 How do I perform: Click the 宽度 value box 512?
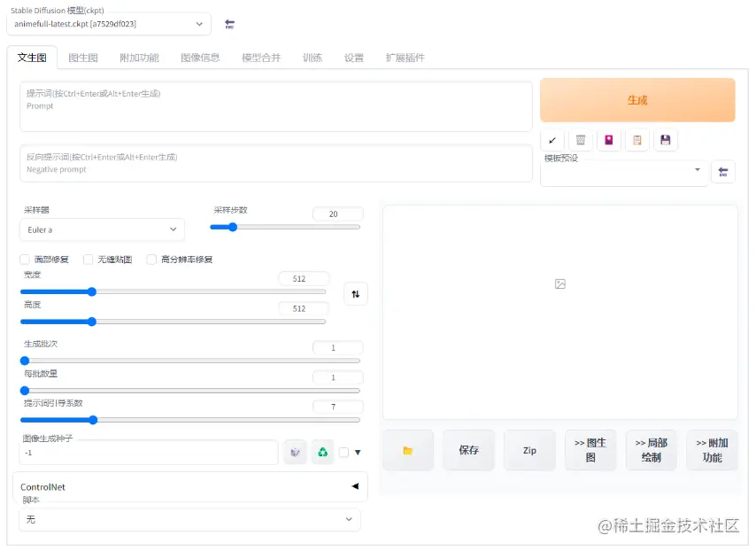(x=304, y=279)
